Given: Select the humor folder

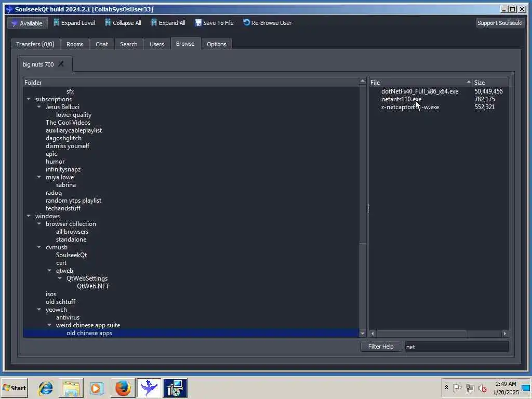Looking at the screenshot, I should [x=55, y=162].
